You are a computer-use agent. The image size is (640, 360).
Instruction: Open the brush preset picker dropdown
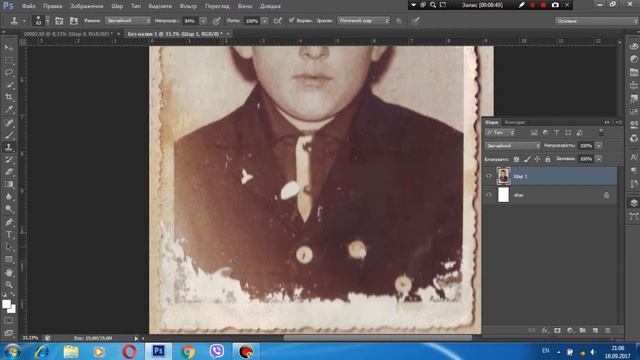[x=47, y=20]
